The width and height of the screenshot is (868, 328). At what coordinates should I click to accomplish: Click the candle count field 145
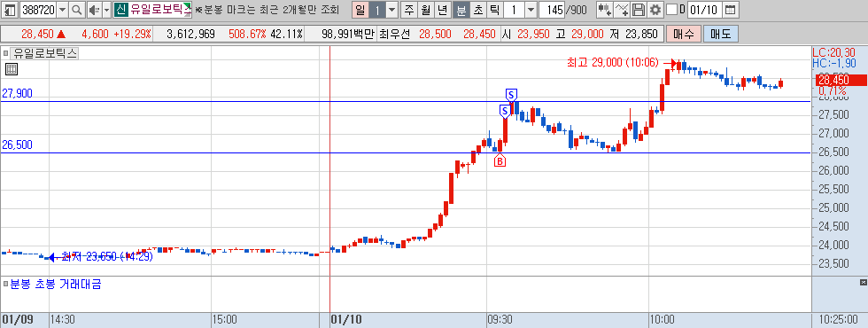(x=551, y=10)
